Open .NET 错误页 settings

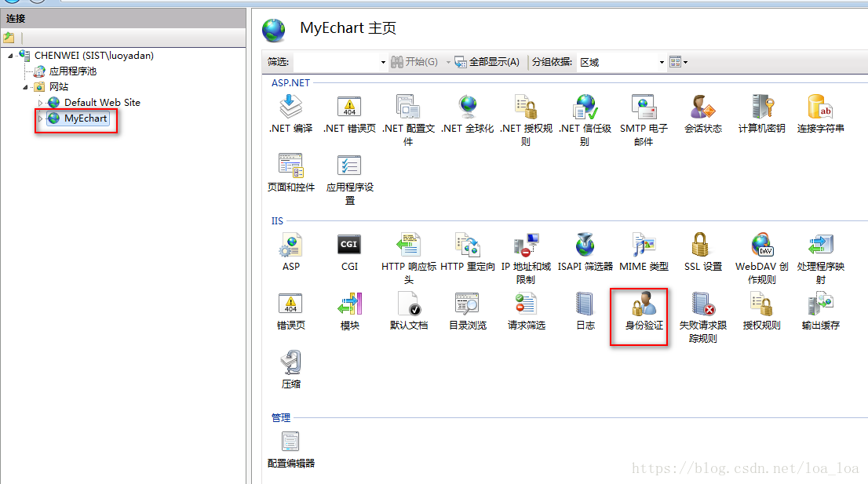click(349, 115)
